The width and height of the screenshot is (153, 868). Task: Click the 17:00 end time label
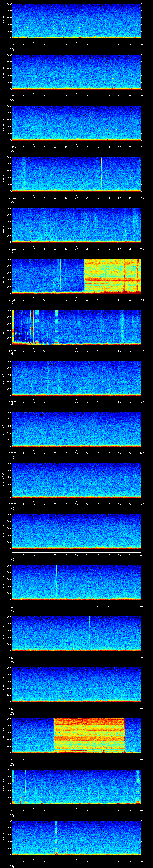(x=141, y=147)
